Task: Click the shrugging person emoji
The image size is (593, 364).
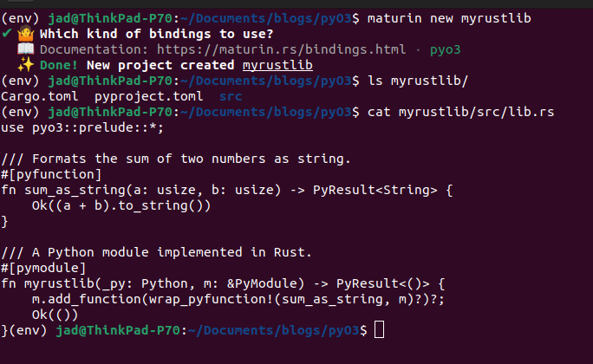Action: click(23, 34)
